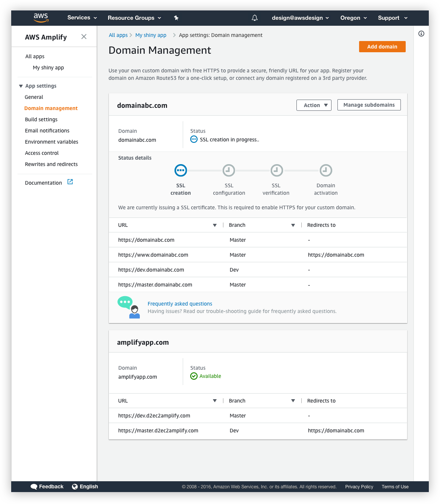Sort by URL column in domainabc.com table

click(215, 225)
